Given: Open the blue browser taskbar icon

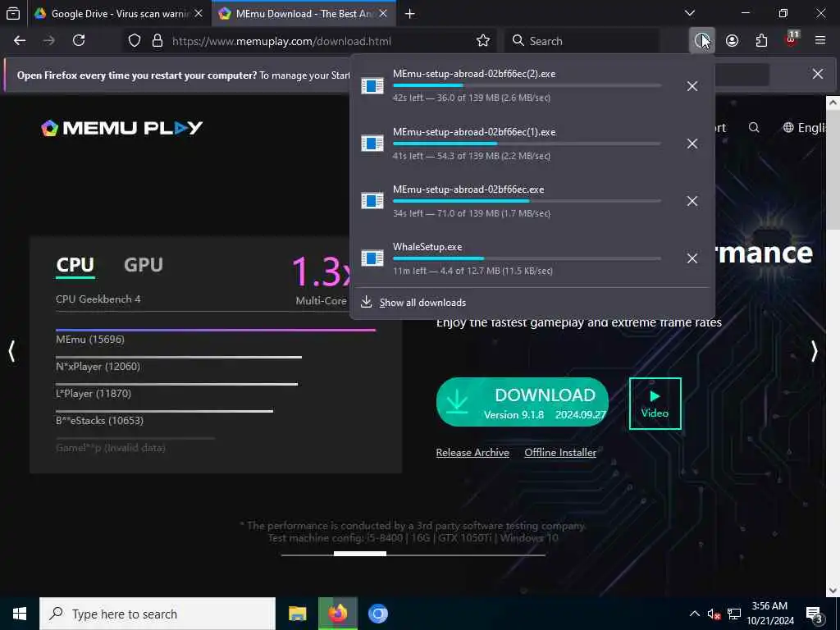Looking at the screenshot, I should [377, 614].
